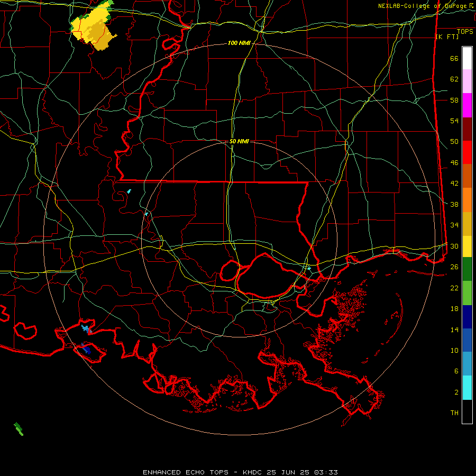Click the 50 NMI range ring label

pyautogui.click(x=239, y=141)
